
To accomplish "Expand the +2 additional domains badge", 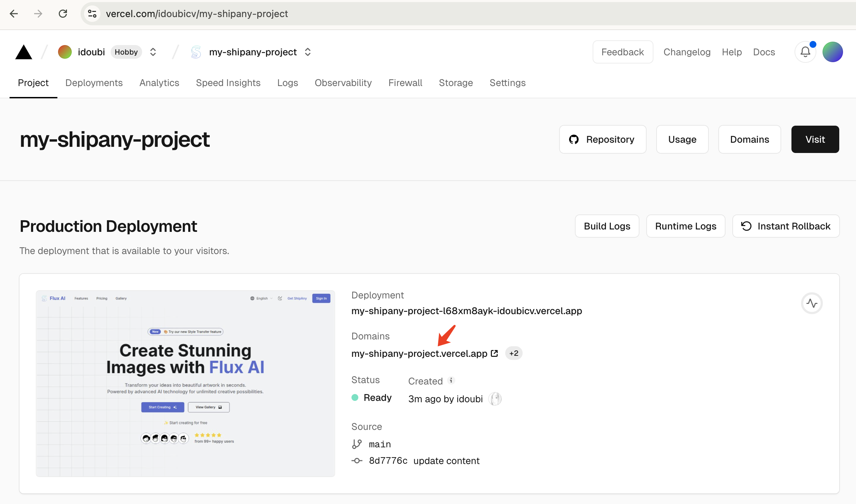I will (x=514, y=353).
